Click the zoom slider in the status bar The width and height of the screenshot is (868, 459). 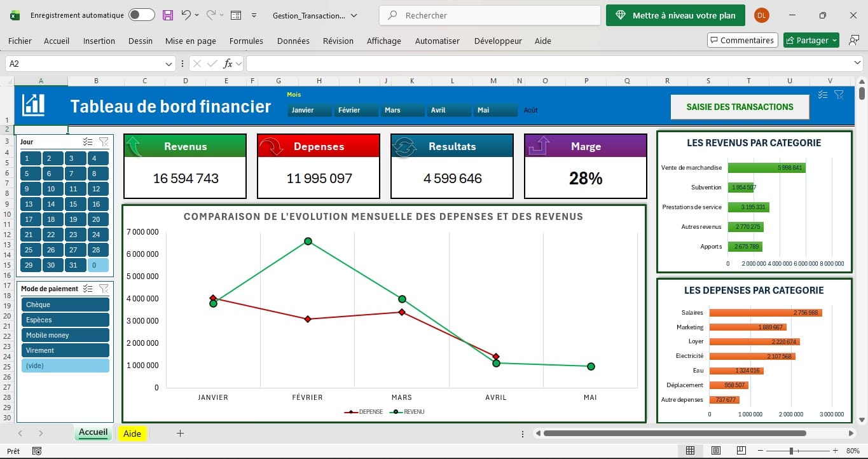pos(791,451)
